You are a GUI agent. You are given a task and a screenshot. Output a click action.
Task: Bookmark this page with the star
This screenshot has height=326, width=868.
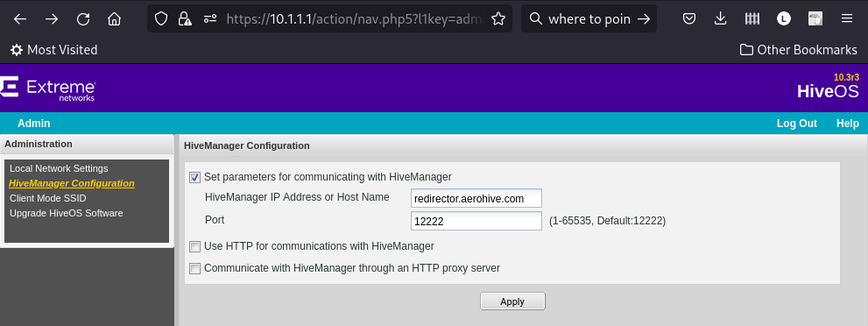pos(498,18)
